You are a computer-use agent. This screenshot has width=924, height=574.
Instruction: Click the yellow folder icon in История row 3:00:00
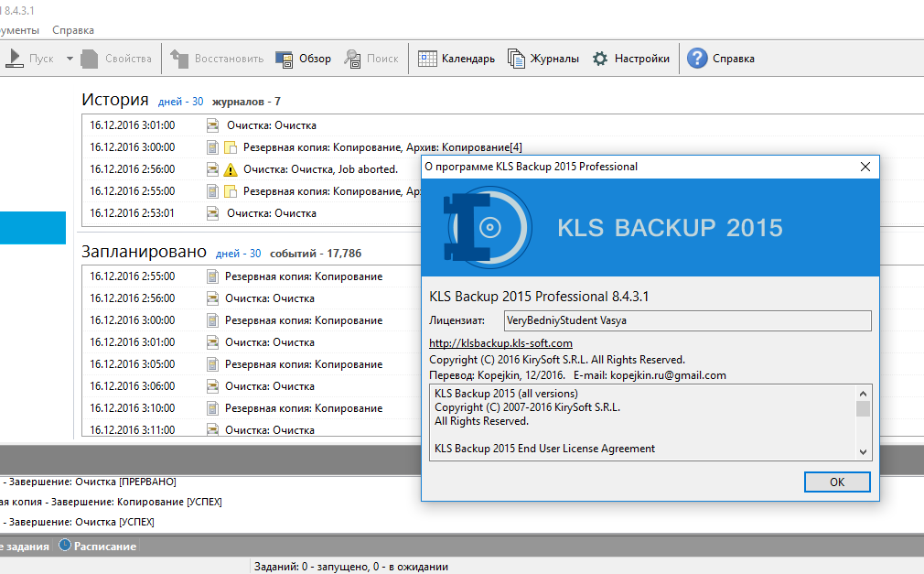231,147
